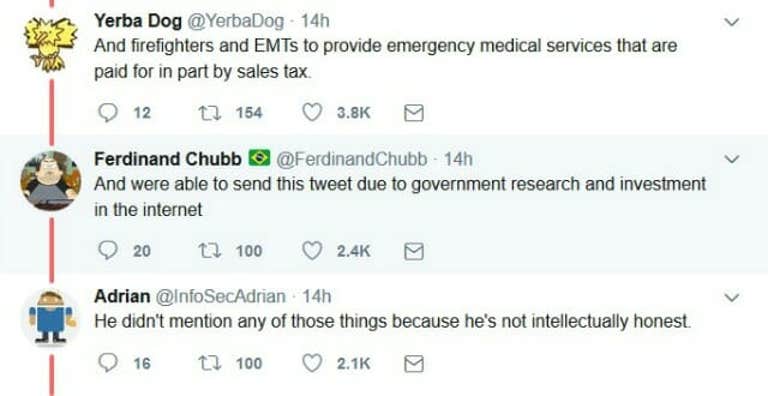Visit Ferdinand Chubb's profile via name
The image size is (768, 396).
click(168, 159)
